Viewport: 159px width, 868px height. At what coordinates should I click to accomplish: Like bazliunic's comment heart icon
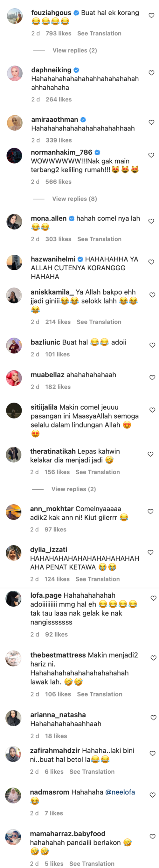click(152, 345)
